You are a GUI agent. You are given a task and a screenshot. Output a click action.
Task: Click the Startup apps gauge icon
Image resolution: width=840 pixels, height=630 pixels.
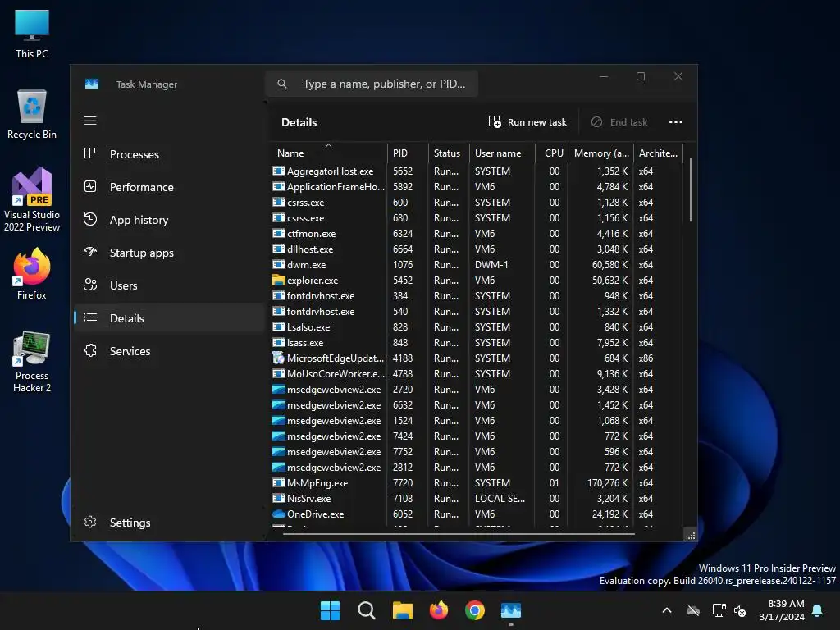90,251
